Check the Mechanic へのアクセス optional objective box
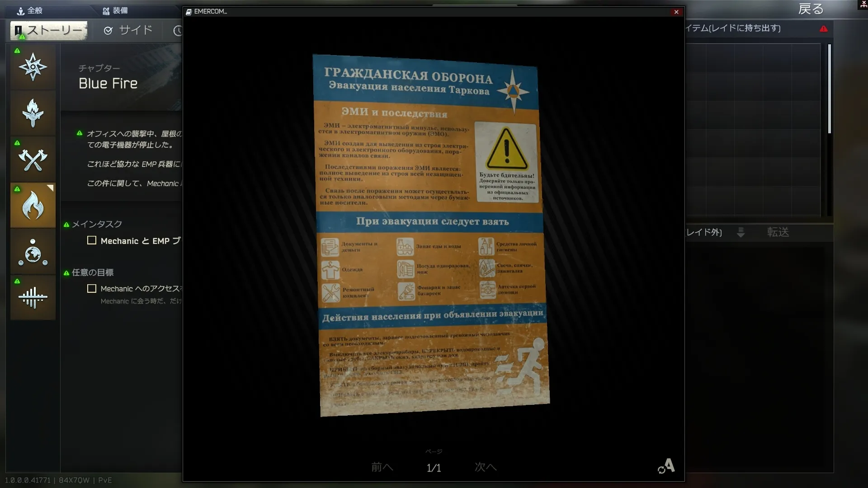This screenshot has height=488, width=868. pos(92,288)
